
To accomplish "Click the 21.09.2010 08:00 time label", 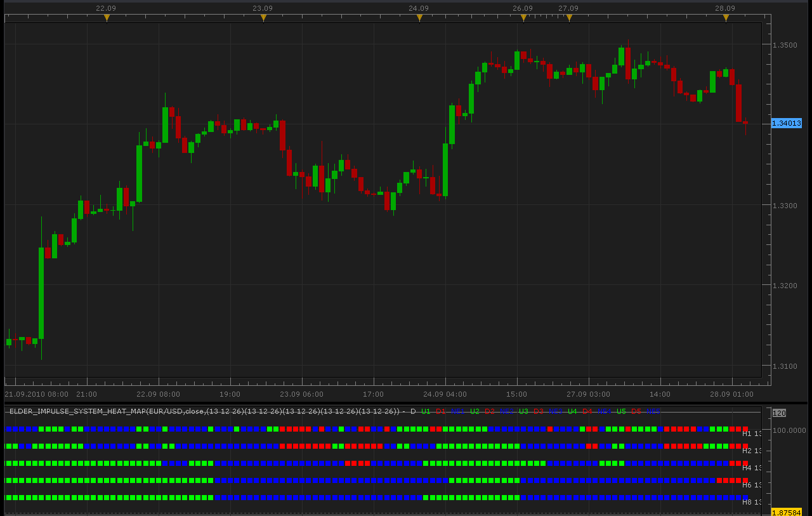I will [x=37, y=394].
